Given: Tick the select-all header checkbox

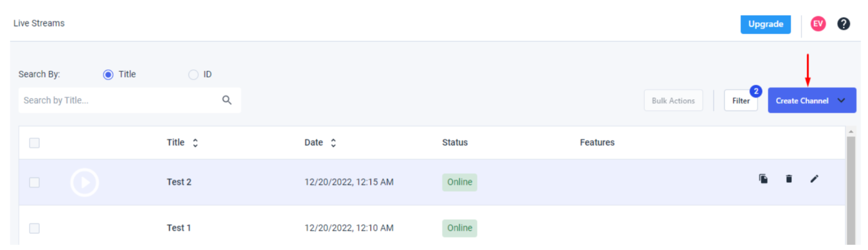Looking at the screenshot, I should (x=34, y=143).
